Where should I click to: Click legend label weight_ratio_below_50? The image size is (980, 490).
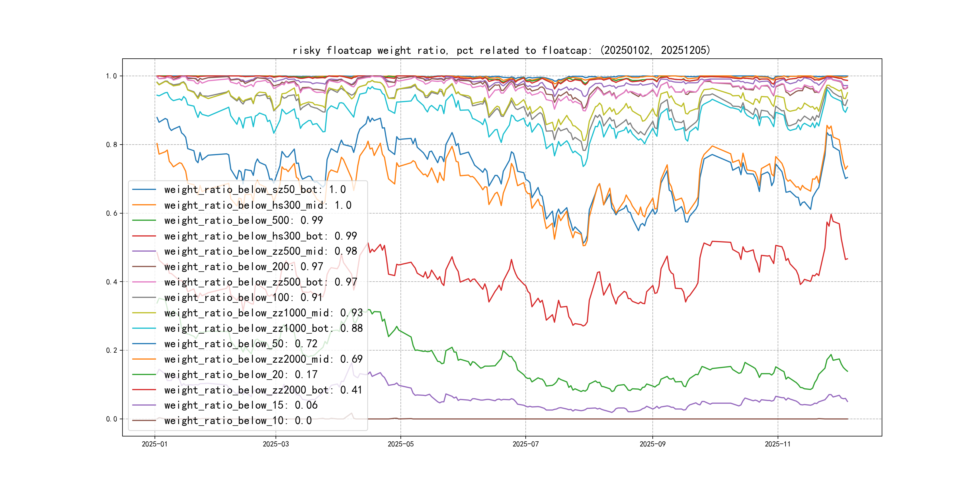(x=240, y=344)
